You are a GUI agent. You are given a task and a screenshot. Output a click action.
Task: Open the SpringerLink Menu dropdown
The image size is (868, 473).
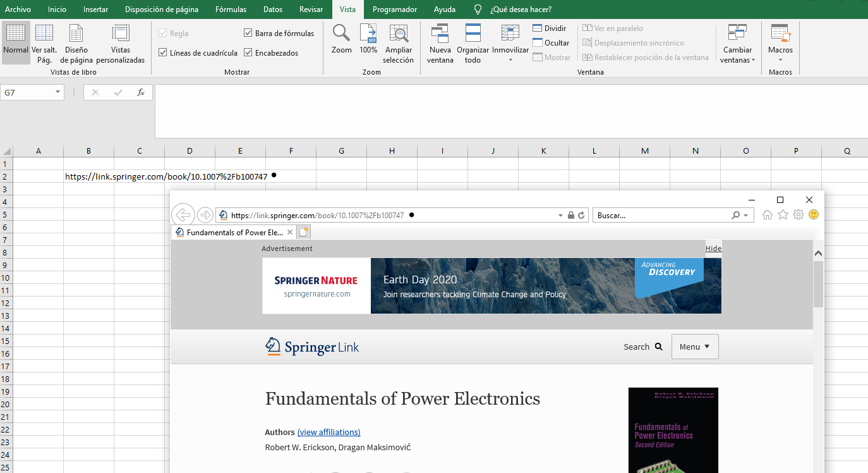[695, 347]
